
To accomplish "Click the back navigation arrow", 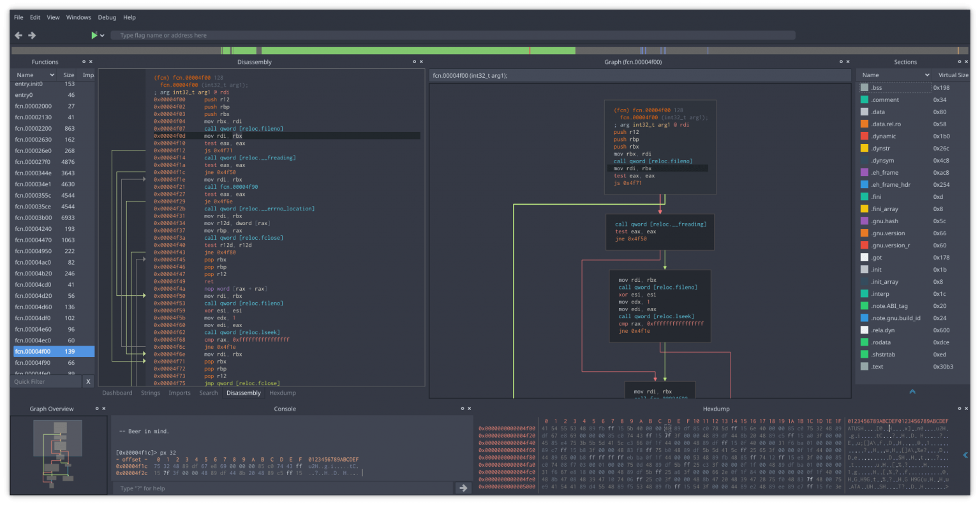I will click(19, 36).
